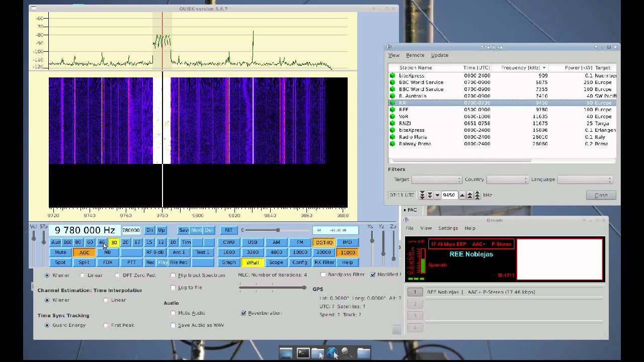Enable the Mute Audio checkbox
This screenshot has height=362, width=644.
[174, 313]
